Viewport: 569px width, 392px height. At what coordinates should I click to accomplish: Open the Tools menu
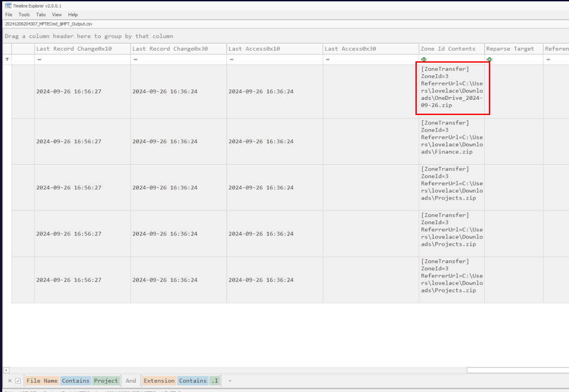[24, 15]
